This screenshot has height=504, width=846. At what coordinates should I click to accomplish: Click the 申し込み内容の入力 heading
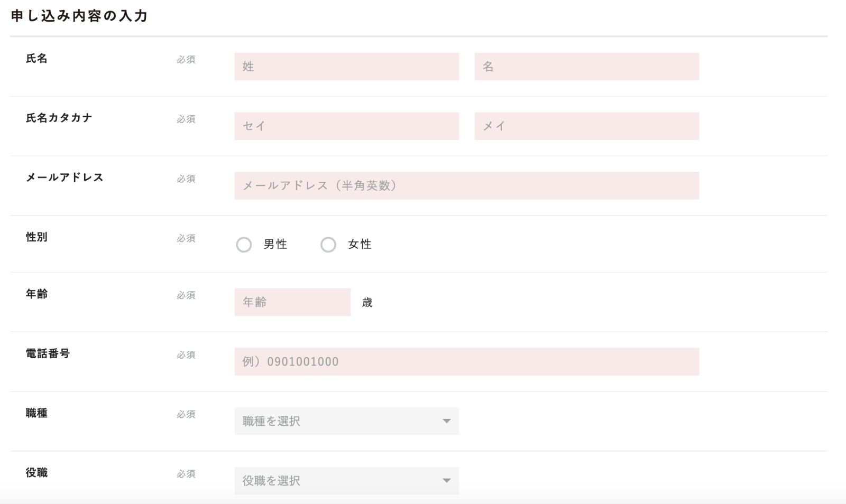tap(79, 16)
